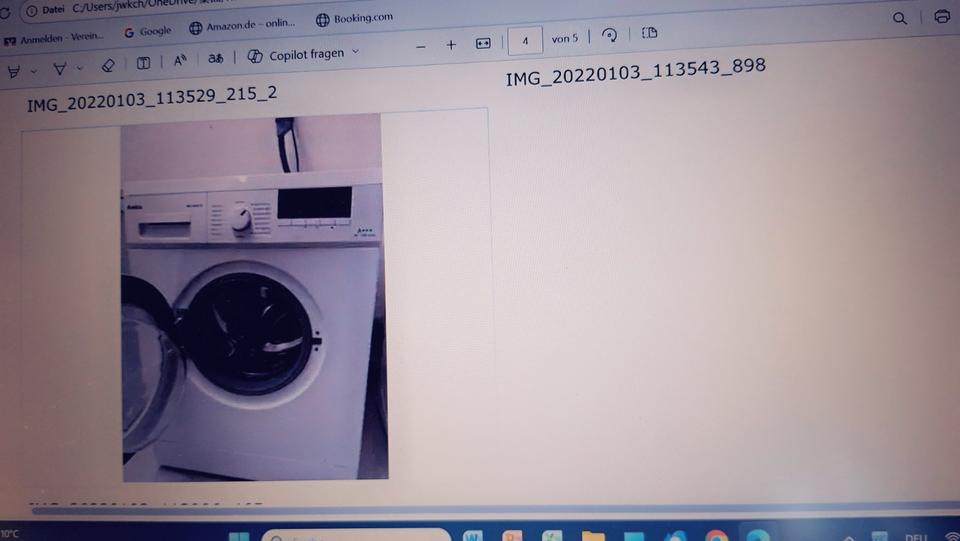Viewport: 960px width, 541px height.
Task: Click the translate icon
Action: coord(216,59)
